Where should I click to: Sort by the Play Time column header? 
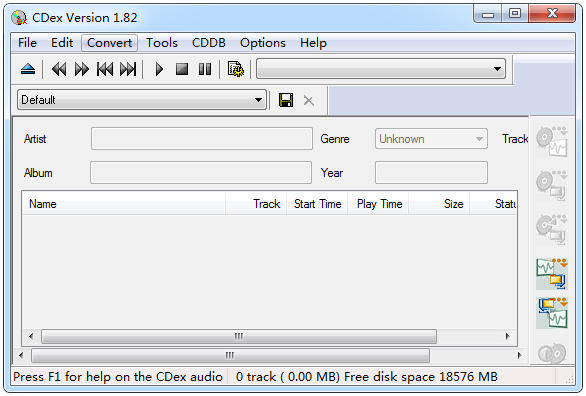pos(378,204)
